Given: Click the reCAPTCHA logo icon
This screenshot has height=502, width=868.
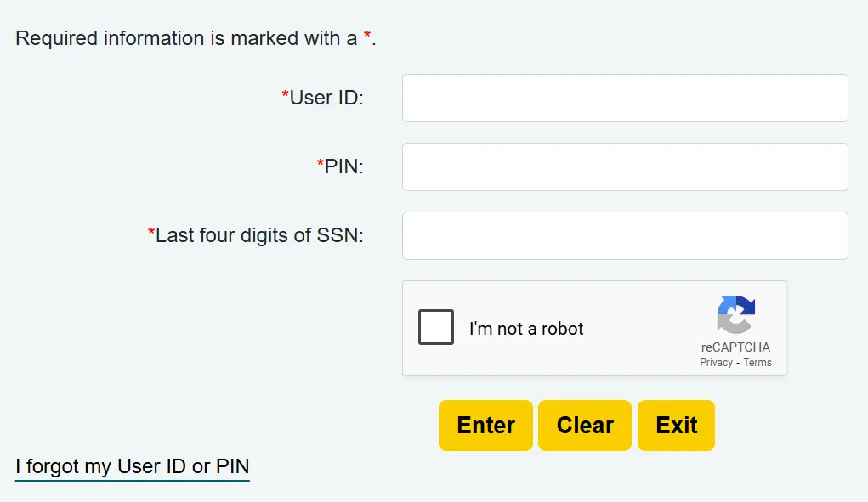Looking at the screenshot, I should point(736,314).
